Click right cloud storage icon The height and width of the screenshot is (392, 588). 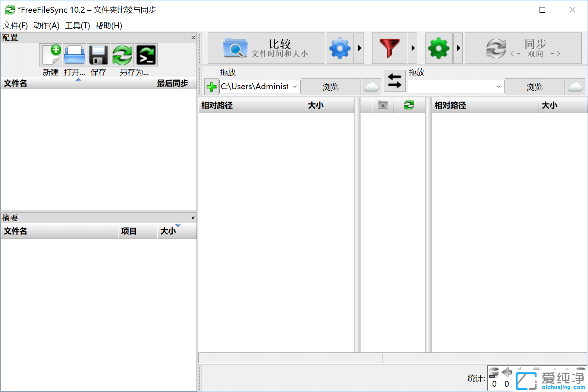coord(575,87)
